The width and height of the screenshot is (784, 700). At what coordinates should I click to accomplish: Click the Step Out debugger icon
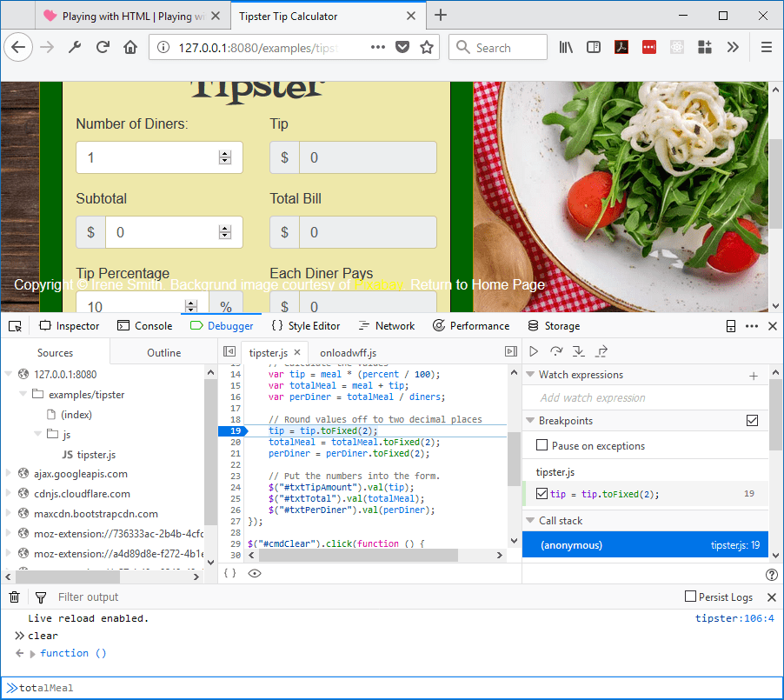point(601,352)
